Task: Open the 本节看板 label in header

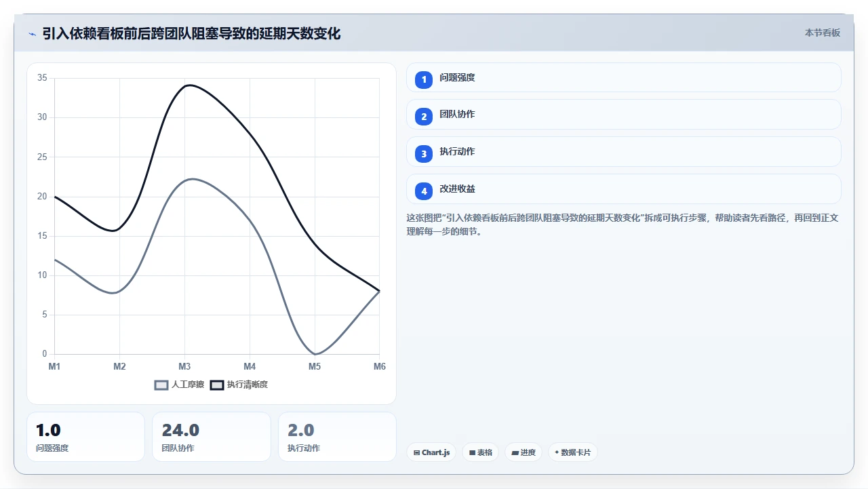Action: (x=823, y=33)
